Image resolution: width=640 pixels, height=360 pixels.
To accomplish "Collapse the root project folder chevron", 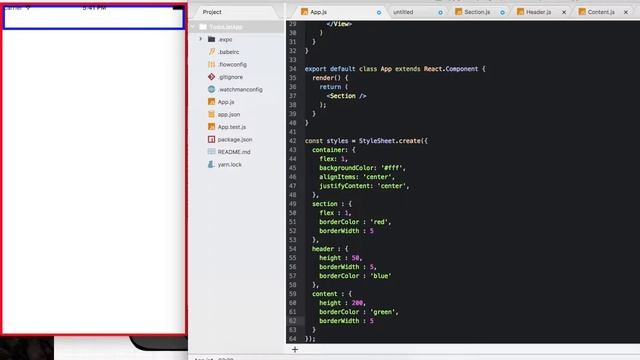I will click(192, 27).
